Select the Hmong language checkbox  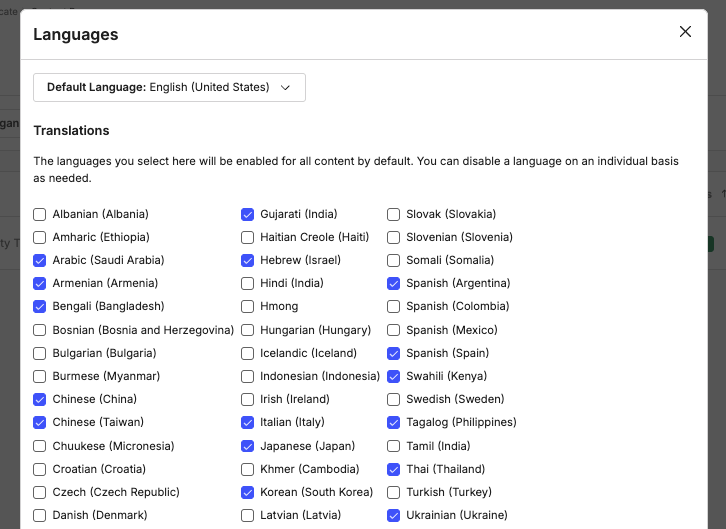[x=248, y=307]
